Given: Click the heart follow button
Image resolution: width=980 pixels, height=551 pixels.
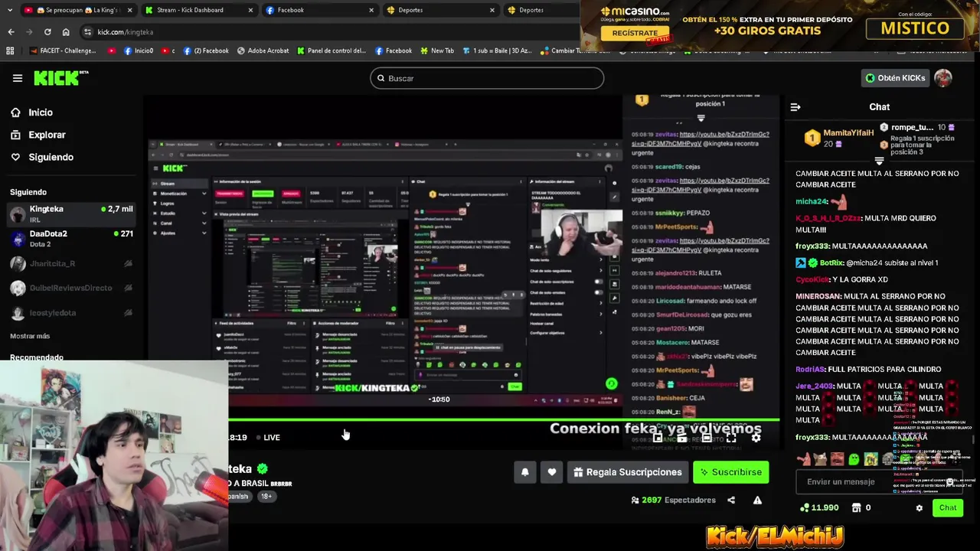Looking at the screenshot, I should 552,472.
